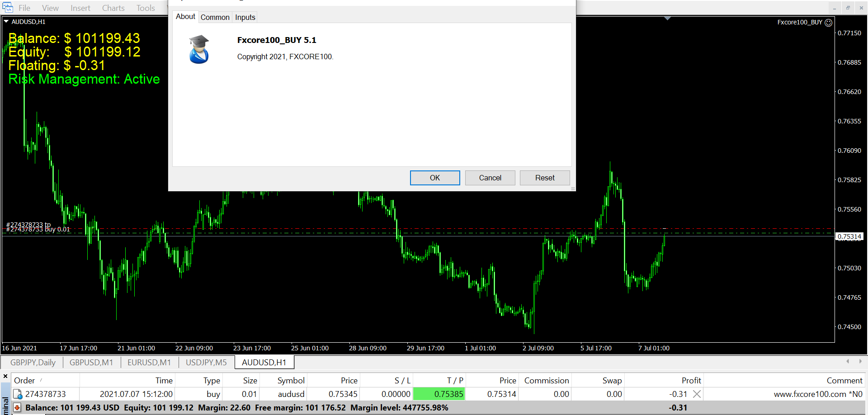Click the Reset button

[544, 178]
